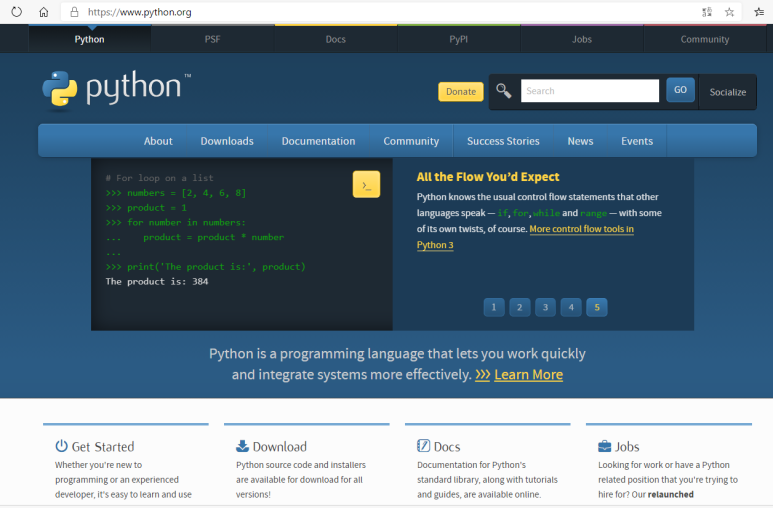
Task: Click the Learn More link
Action: 528,375
